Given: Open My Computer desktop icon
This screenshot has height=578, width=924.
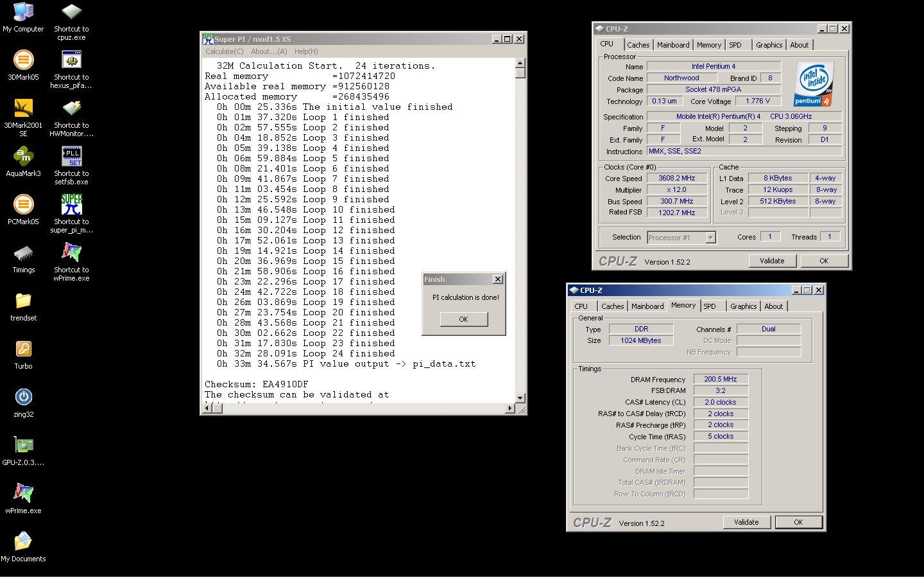Looking at the screenshot, I should pos(23,17).
